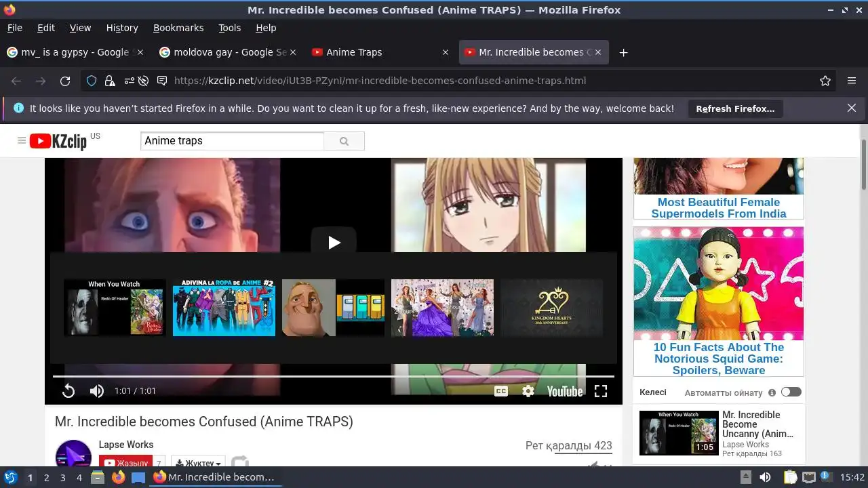Screen dimensions: 868x488
Task: Go back to the previous page
Action: pyautogui.click(x=16, y=81)
